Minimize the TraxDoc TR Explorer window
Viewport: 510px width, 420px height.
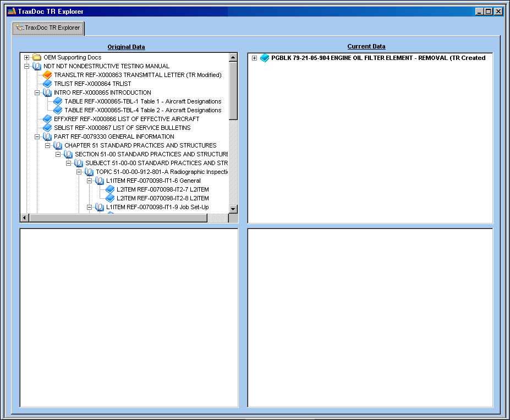(x=479, y=12)
